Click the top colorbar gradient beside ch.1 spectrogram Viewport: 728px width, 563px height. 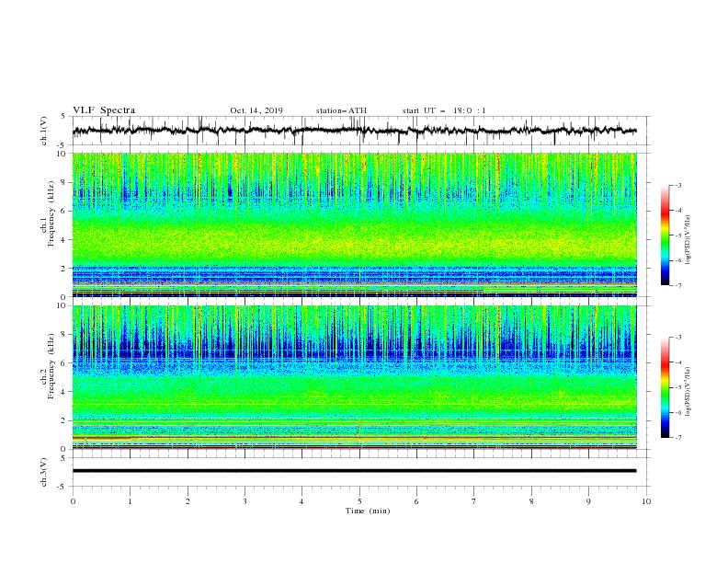665,236
